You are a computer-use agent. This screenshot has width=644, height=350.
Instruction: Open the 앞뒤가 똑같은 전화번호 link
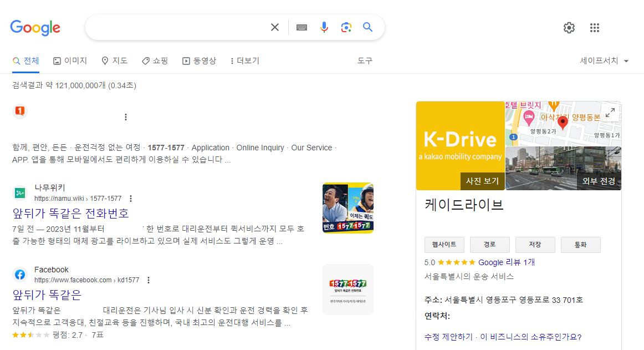pos(70,213)
